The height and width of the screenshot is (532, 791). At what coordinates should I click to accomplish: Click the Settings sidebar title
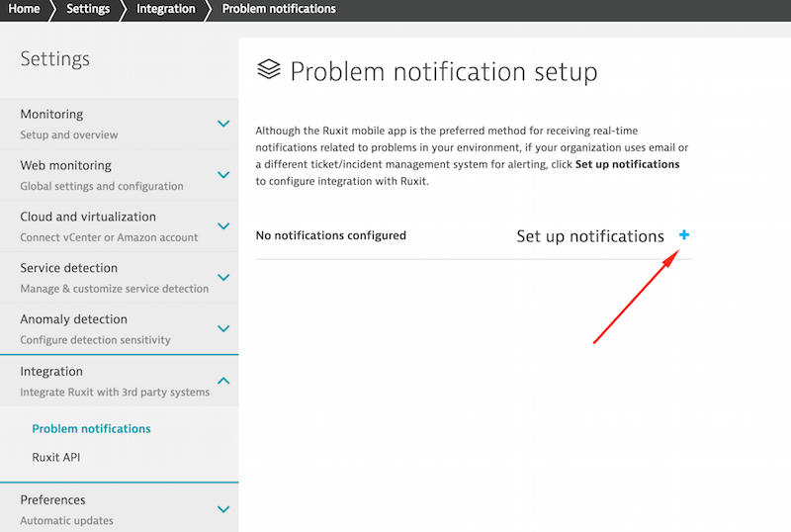point(55,59)
